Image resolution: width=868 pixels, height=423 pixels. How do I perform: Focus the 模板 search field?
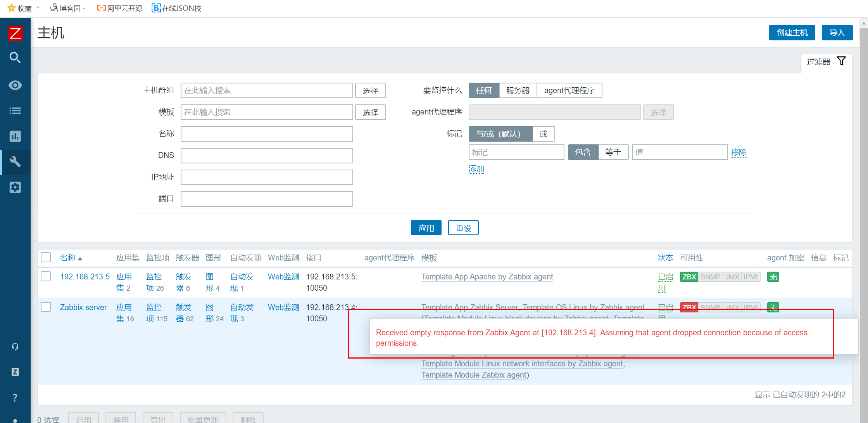click(267, 112)
